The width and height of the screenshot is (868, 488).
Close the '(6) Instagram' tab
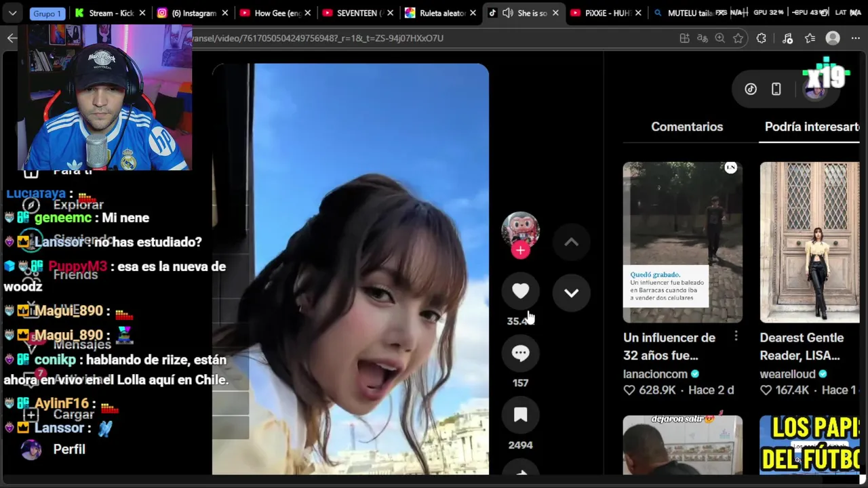click(x=225, y=13)
